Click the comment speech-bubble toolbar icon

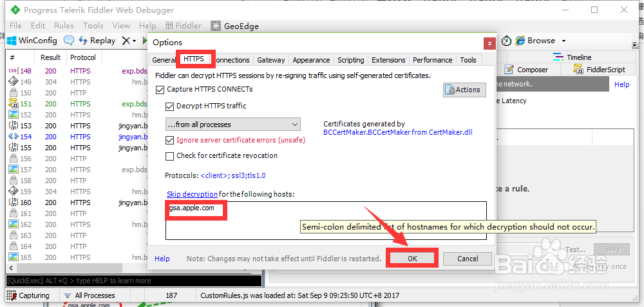(x=69, y=41)
